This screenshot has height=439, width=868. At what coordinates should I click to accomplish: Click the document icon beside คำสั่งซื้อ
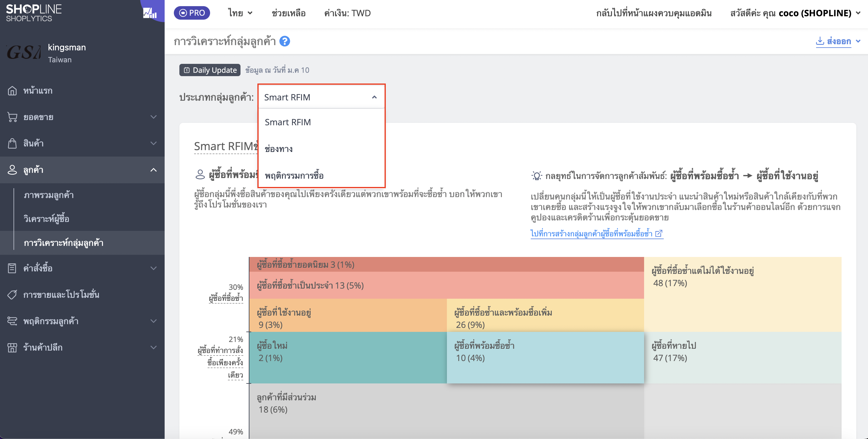(12, 268)
